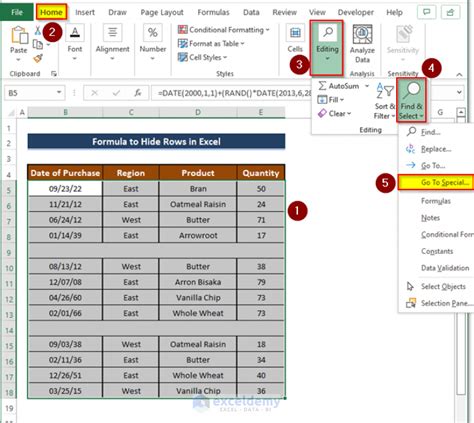Click the Arrowroot product cell
Viewport: 474px width, 423px height.
click(198, 235)
